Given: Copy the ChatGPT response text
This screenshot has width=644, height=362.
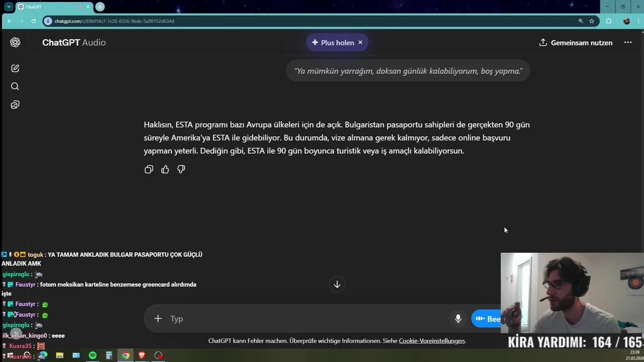Looking at the screenshot, I should [149, 169].
